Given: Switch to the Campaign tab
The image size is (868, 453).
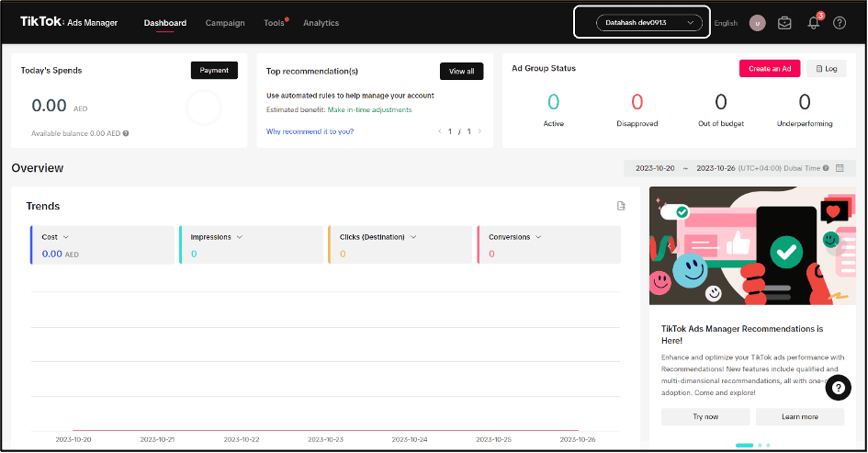Looking at the screenshot, I should click(x=225, y=23).
